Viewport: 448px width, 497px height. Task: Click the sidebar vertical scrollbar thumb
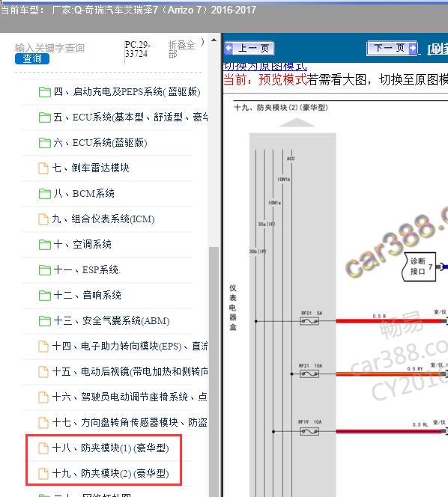point(214,371)
